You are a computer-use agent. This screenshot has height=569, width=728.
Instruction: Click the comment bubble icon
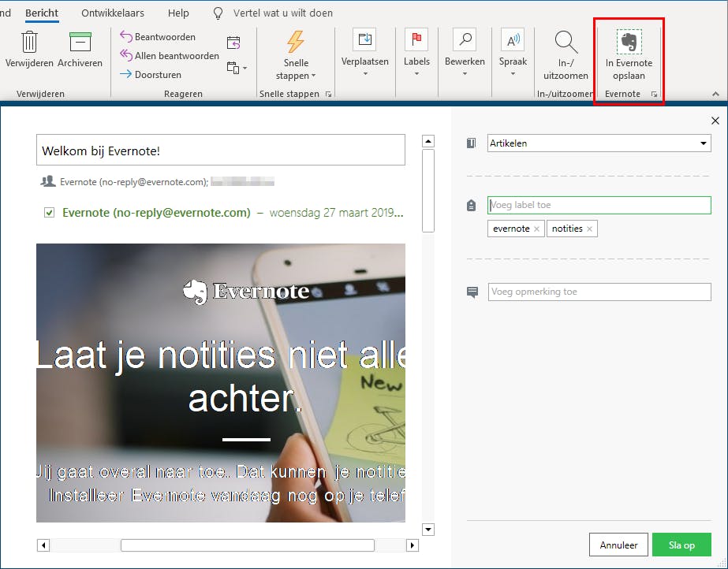pyautogui.click(x=472, y=292)
